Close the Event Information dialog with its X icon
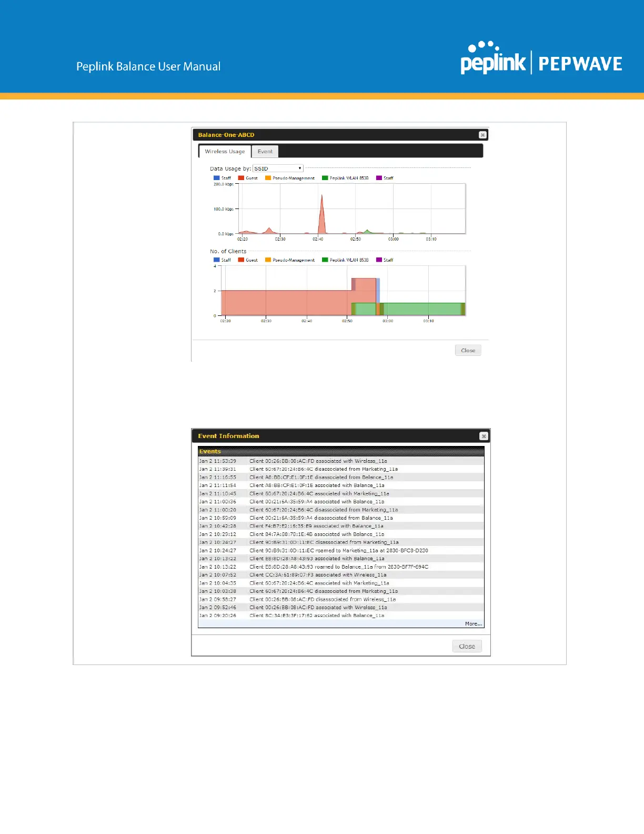The image size is (644, 834). click(484, 436)
